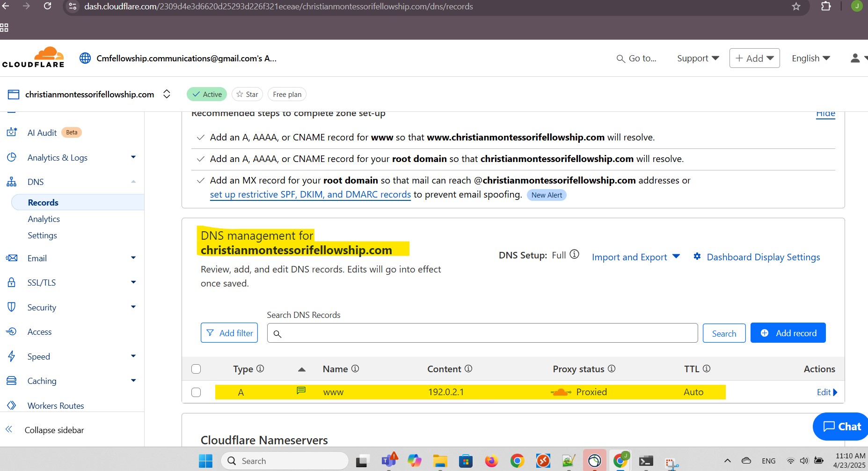Click the Caching icon in sidebar

coord(12,381)
